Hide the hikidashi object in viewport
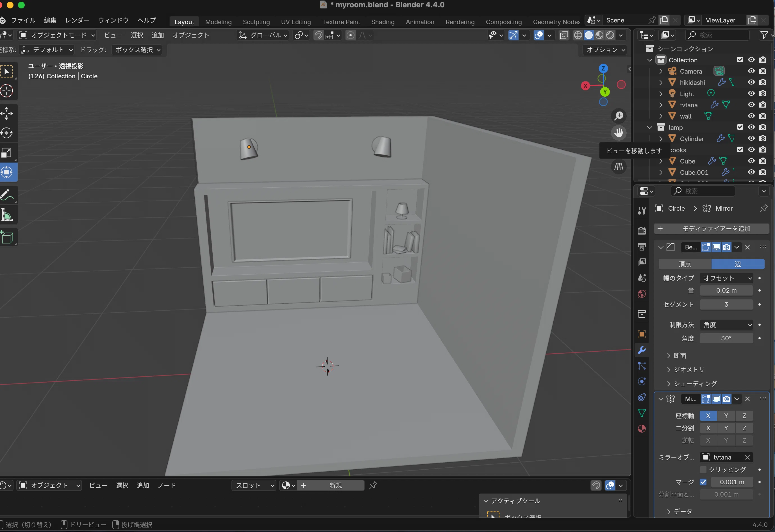 (751, 82)
